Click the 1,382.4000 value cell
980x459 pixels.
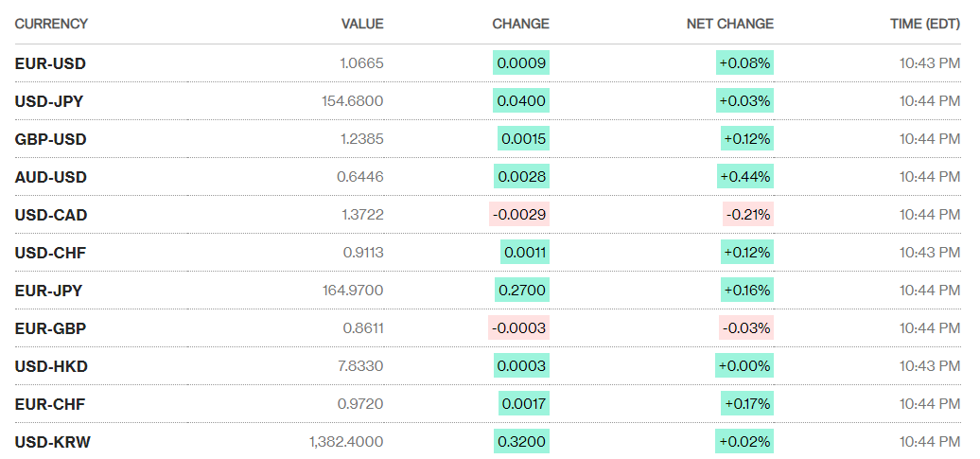click(346, 442)
